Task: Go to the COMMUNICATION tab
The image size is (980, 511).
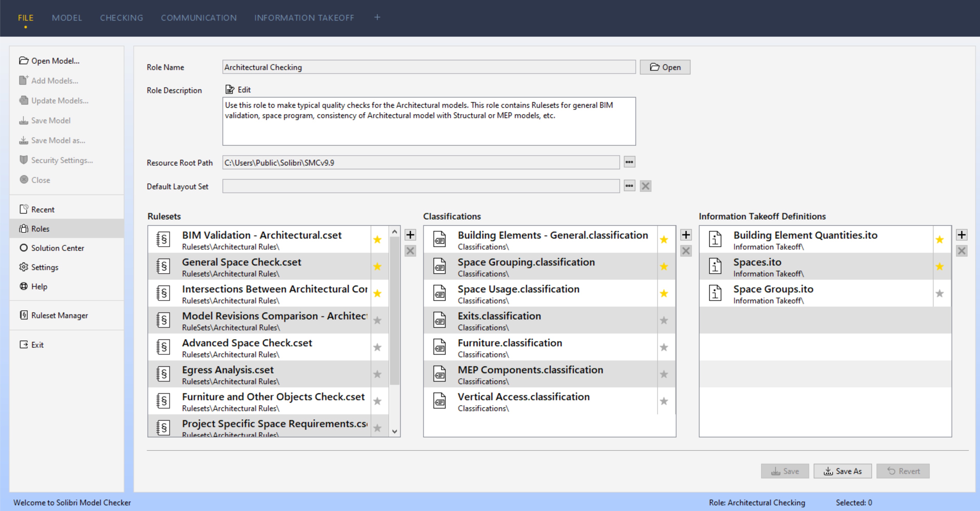Action: [199, 18]
